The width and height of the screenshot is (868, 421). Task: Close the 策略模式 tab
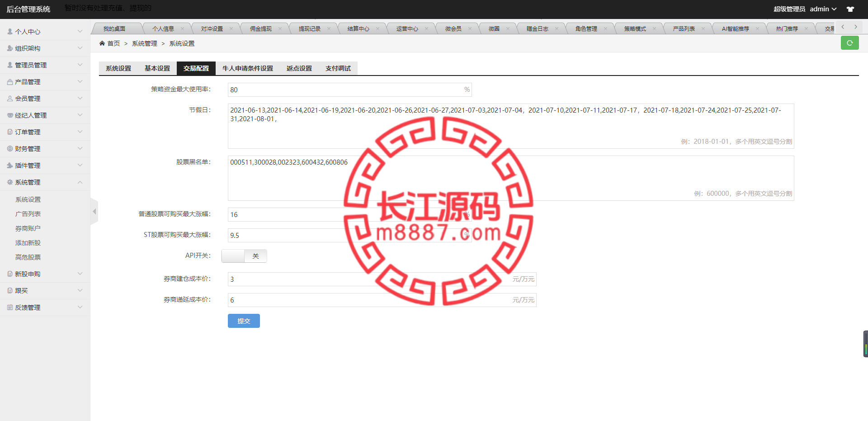tap(654, 28)
